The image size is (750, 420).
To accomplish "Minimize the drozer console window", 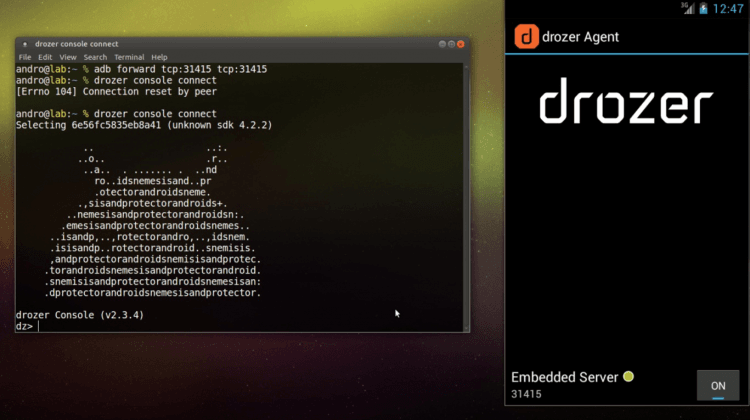I will coord(442,44).
